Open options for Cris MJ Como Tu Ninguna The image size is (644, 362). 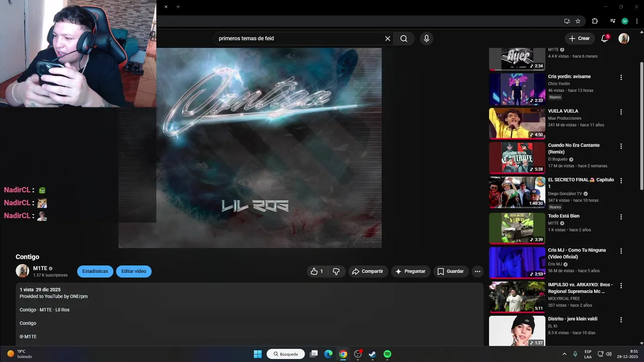click(x=621, y=251)
